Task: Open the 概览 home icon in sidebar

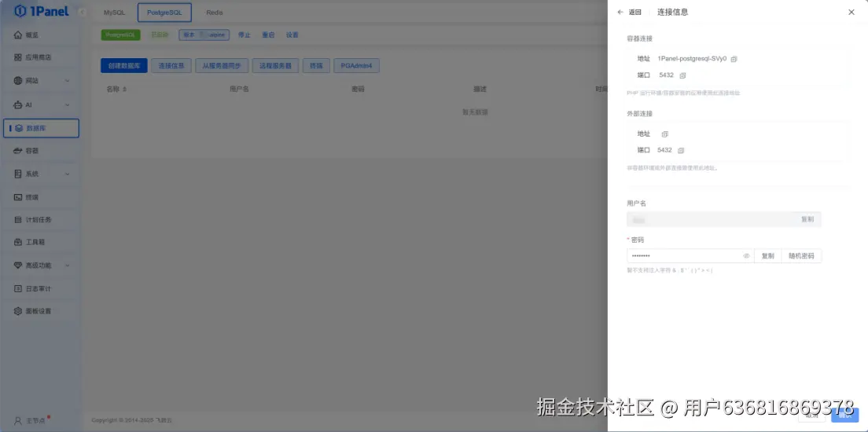Action: [18, 35]
